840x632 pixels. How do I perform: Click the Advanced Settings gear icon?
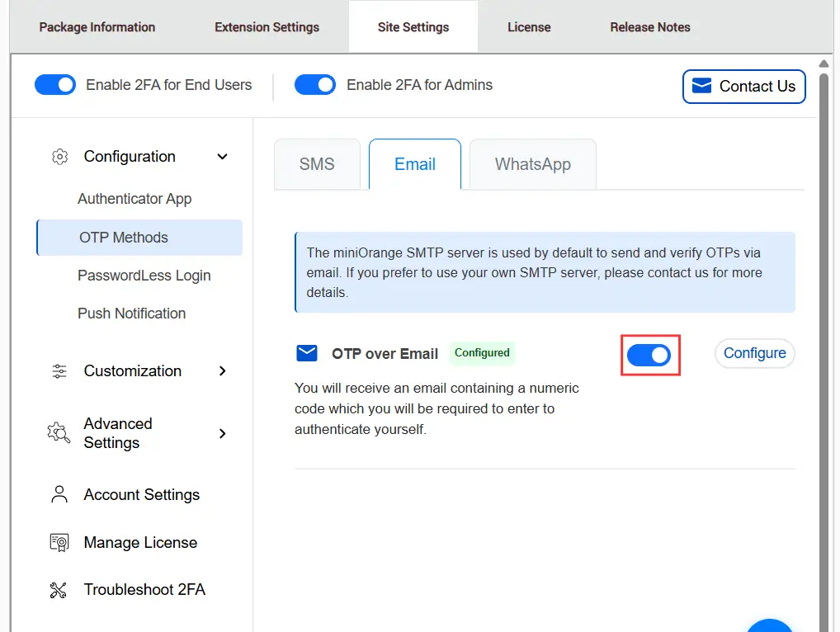point(59,432)
